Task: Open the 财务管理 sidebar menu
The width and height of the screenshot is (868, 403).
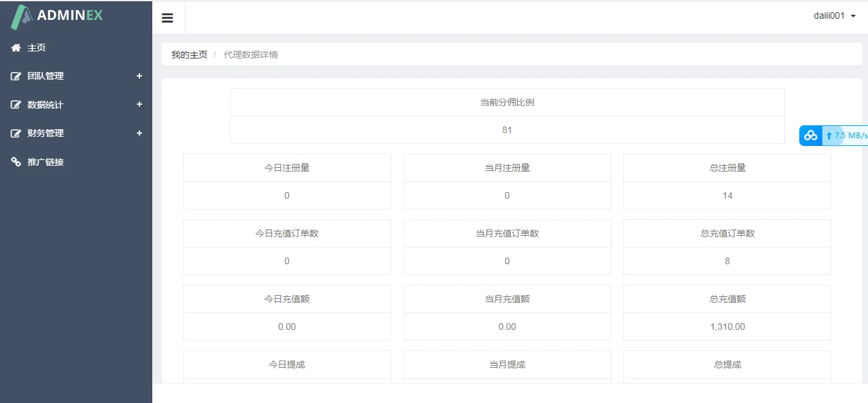Action: (x=76, y=133)
